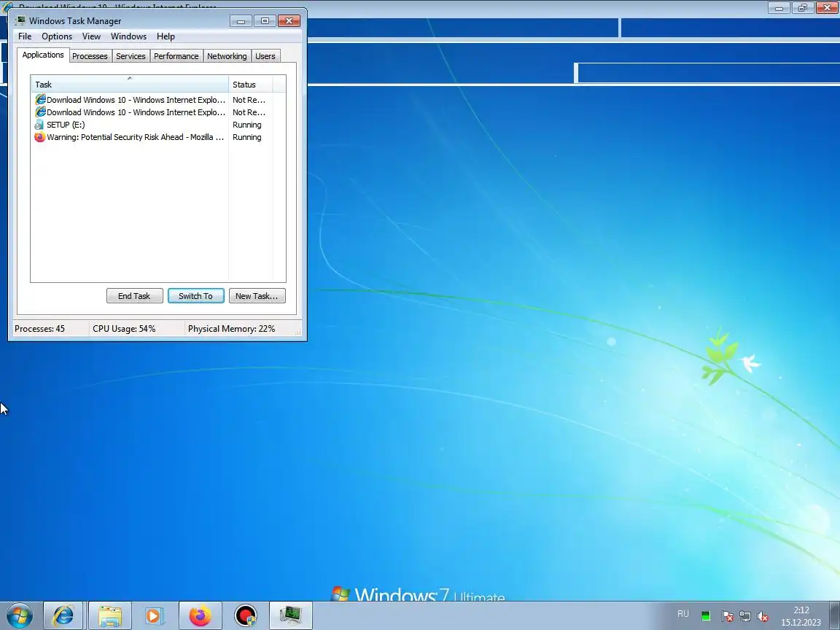The image size is (840, 630).
Task: Select the Applications tab
Action: [x=43, y=55]
